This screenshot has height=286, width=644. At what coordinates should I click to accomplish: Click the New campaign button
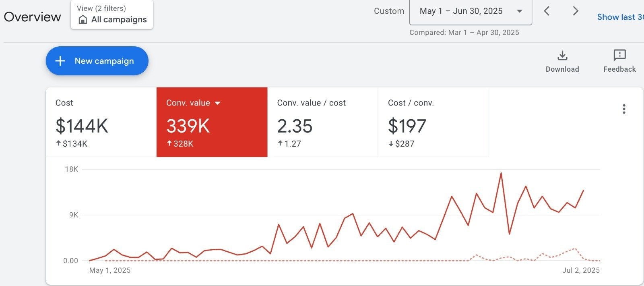(x=97, y=61)
